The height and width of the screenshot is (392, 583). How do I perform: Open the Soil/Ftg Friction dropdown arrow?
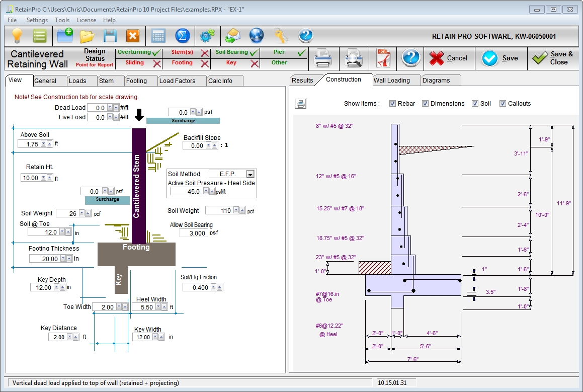pos(213,287)
